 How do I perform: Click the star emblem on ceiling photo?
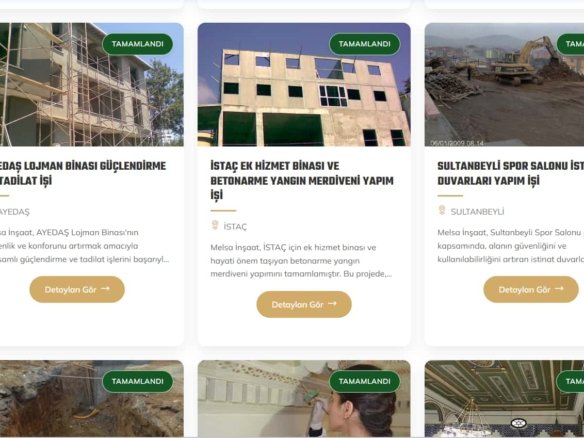518,423
